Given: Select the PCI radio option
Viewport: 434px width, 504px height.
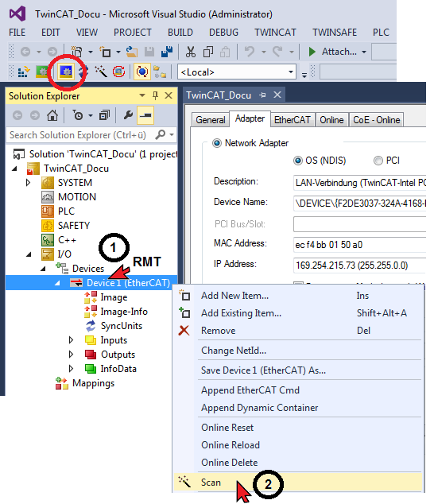Looking at the screenshot, I should [378, 161].
